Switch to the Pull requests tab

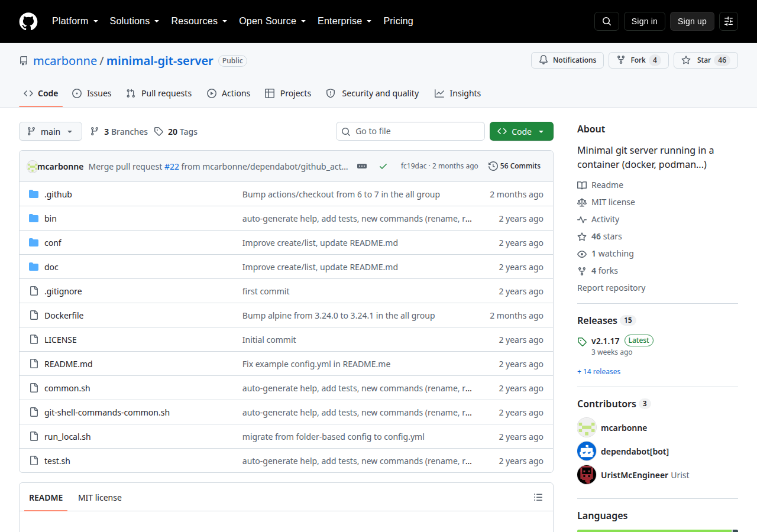(159, 93)
